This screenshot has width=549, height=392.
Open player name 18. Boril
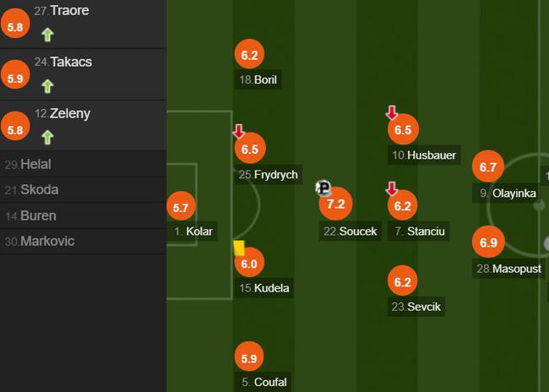[258, 79]
